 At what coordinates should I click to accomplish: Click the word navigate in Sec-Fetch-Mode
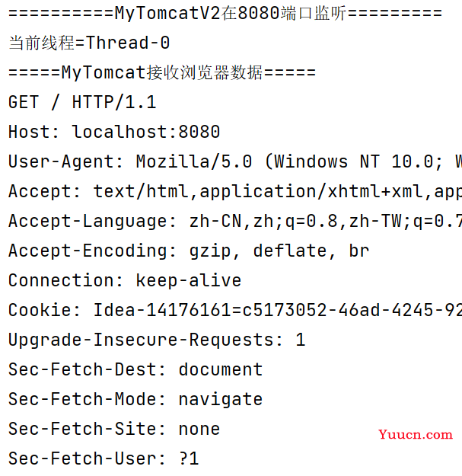(x=221, y=400)
